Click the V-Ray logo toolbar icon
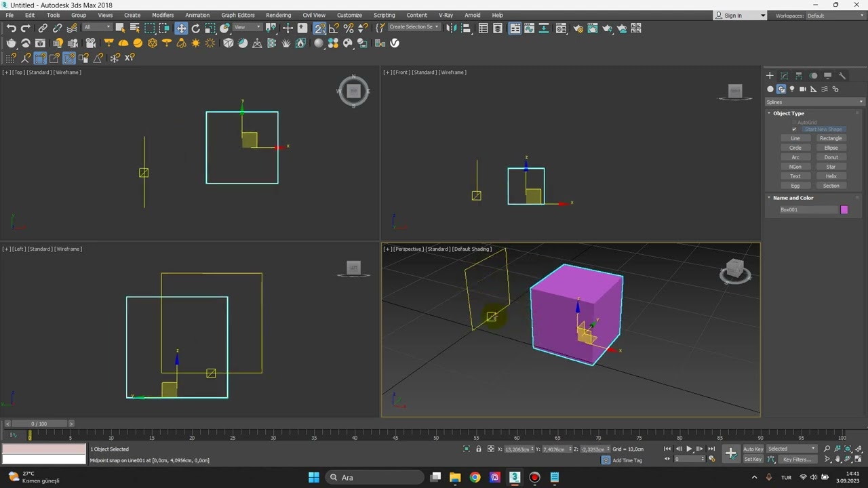 tap(395, 43)
